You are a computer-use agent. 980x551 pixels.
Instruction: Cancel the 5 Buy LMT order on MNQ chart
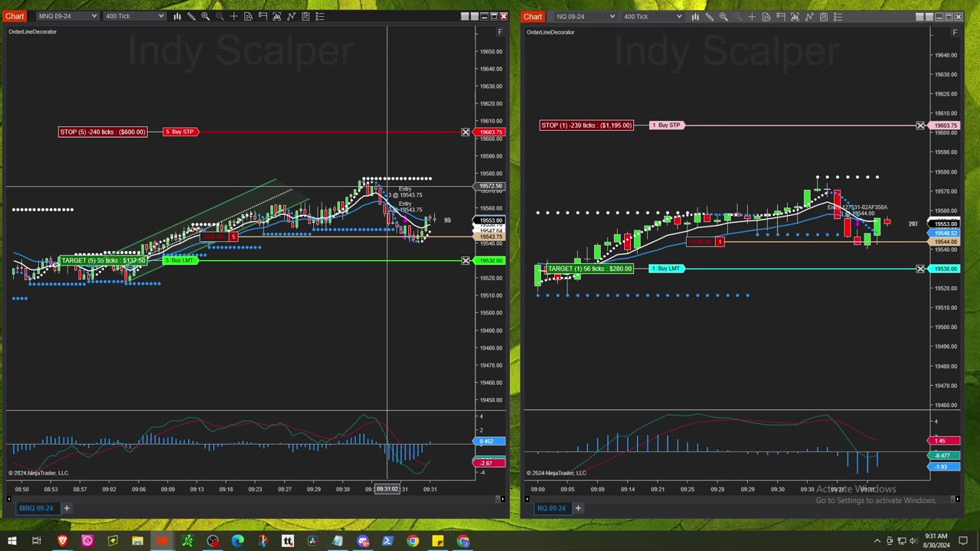point(465,261)
